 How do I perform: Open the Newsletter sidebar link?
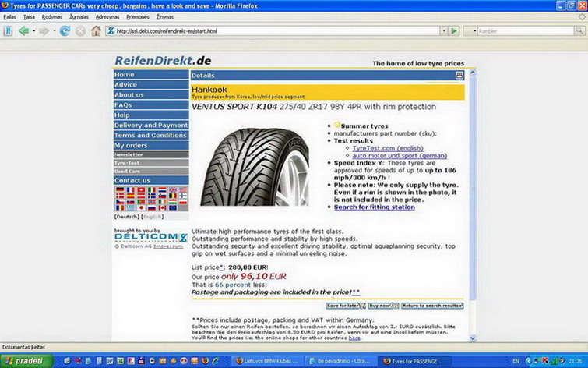click(151, 154)
